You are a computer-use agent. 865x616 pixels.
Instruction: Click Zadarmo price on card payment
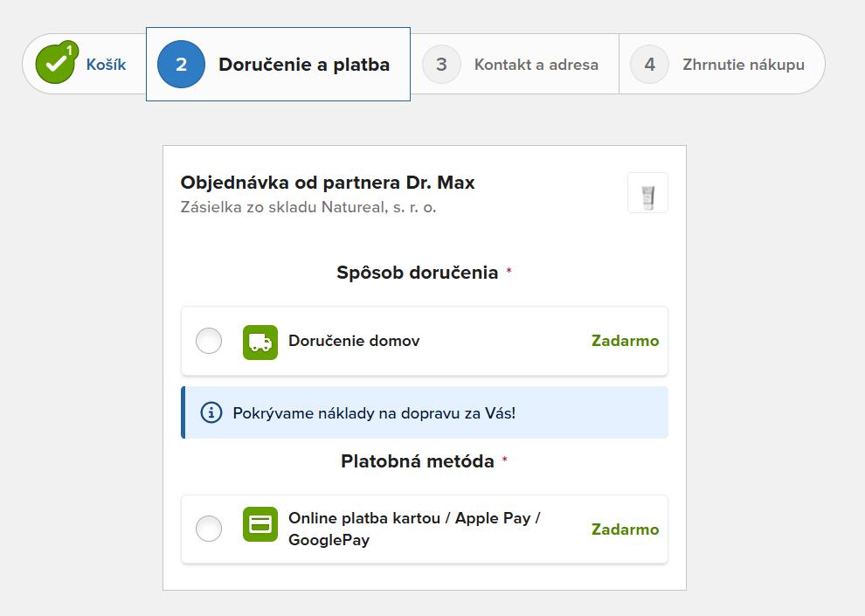pos(625,529)
